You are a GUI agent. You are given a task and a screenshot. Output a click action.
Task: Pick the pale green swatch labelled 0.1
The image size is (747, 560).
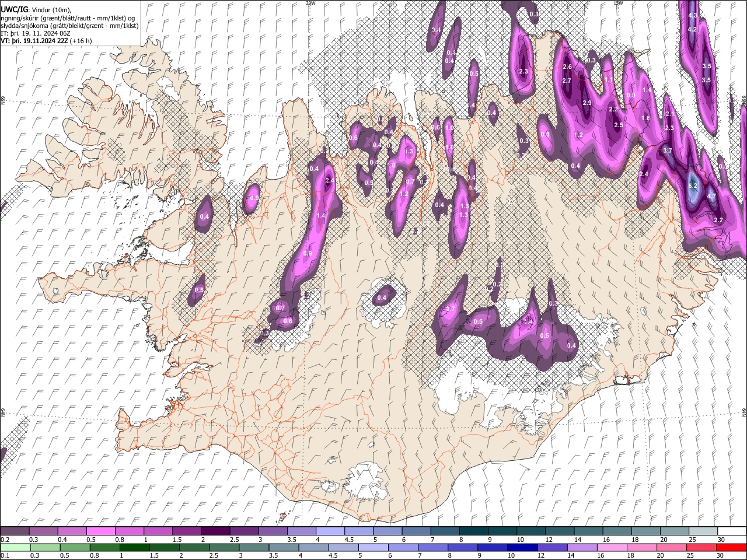tap(15, 548)
